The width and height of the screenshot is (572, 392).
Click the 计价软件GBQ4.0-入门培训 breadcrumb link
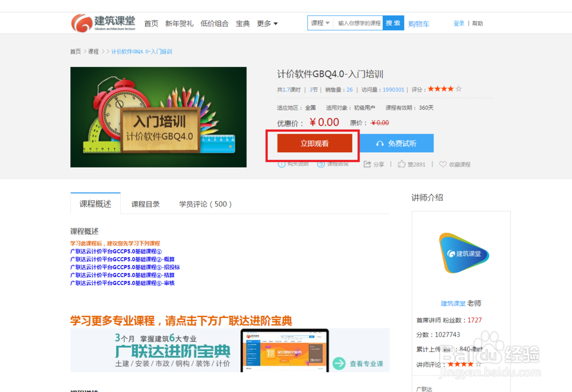coord(141,52)
